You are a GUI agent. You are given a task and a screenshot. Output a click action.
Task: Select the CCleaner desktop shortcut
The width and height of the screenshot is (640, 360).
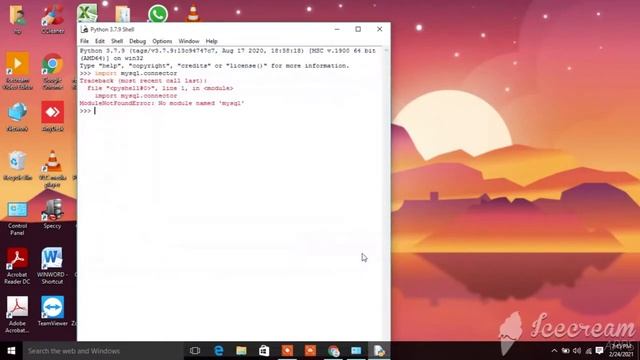coord(52,19)
